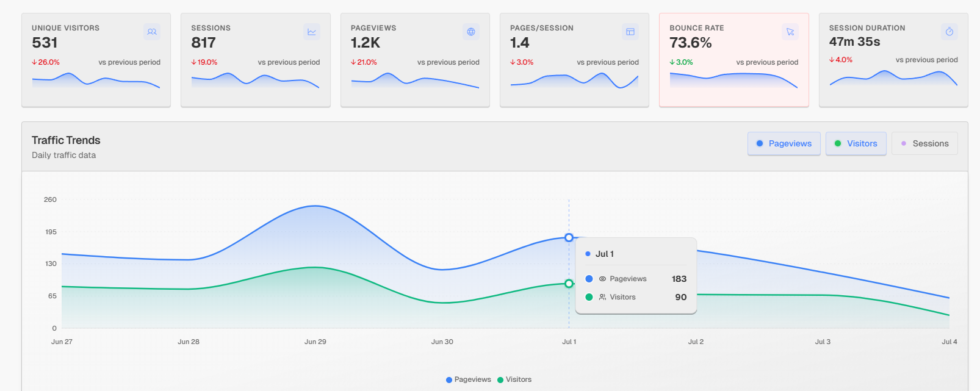Viewport: 980px width, 391px height.
Task: Toggle the Visitors series button off
Action: pyautogui.click(x=856, y=144)
